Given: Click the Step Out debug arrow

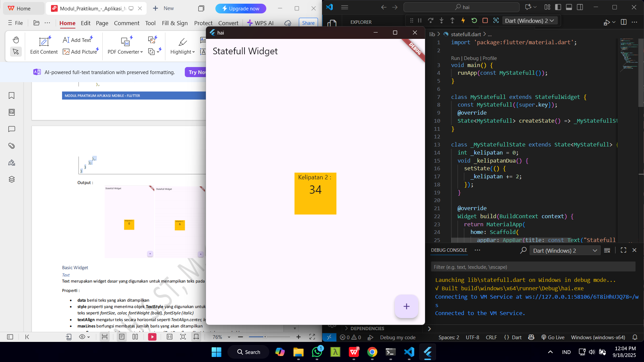Looking at the screenshot, I should pos(452,21).
